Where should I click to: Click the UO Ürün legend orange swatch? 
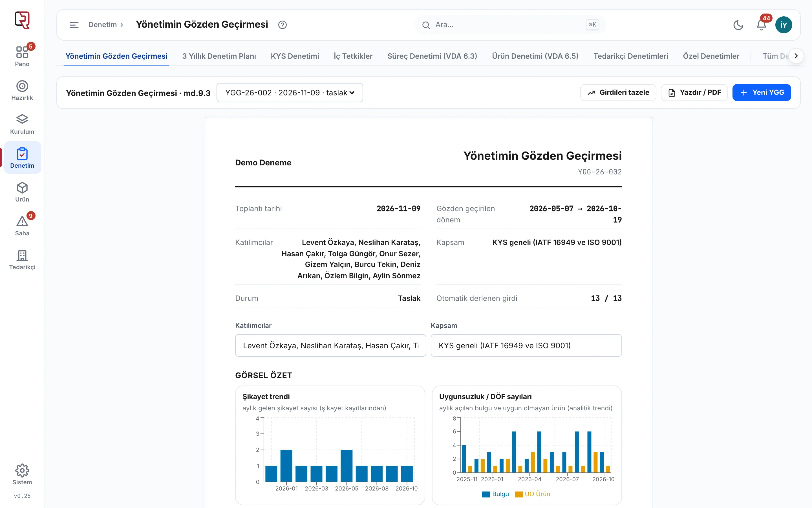click(x=518, y=494)
